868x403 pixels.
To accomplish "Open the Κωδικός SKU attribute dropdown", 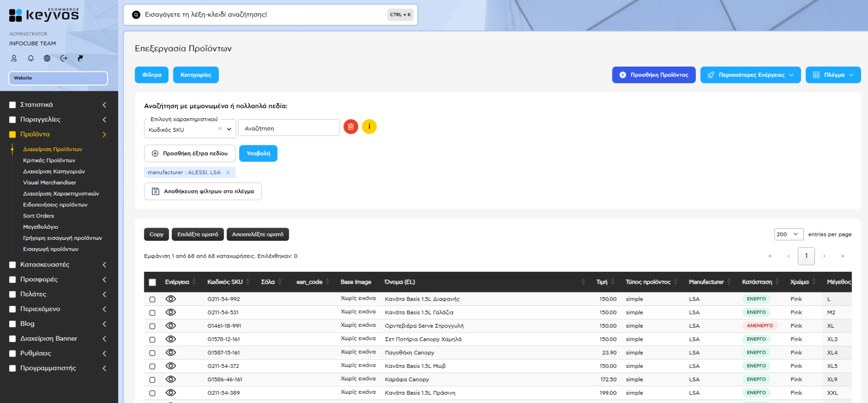I will [229, 129].
